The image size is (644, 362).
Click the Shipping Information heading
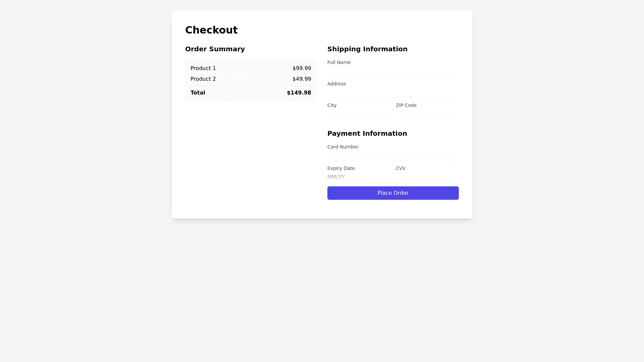(367, 49)
